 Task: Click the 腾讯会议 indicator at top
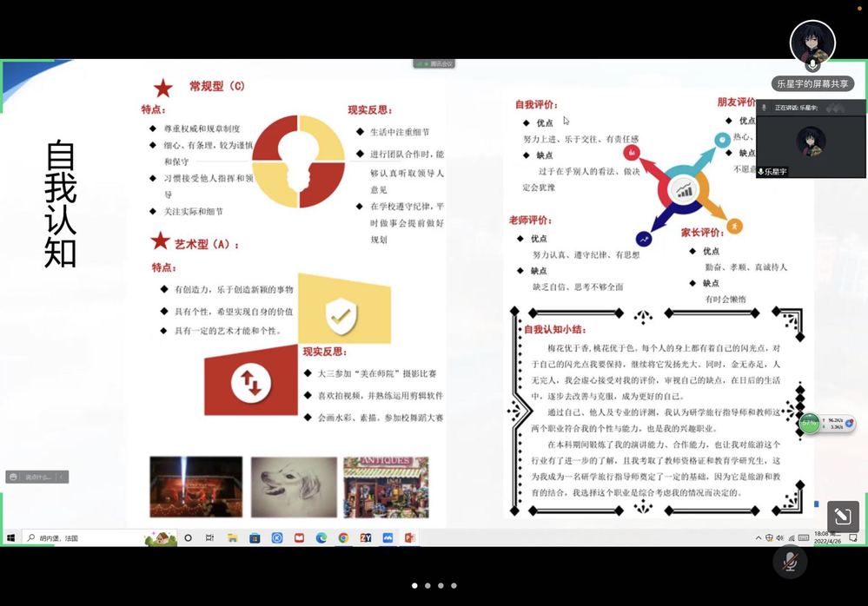[x=434, y=63]
